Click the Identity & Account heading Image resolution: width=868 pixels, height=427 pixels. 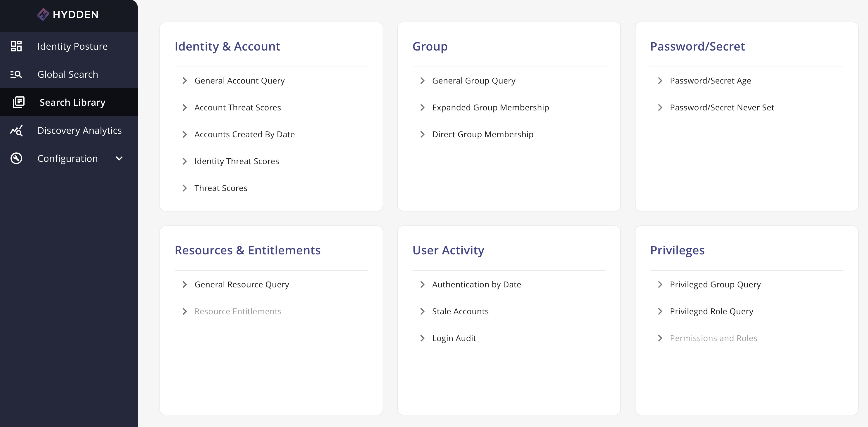[227, 46]
